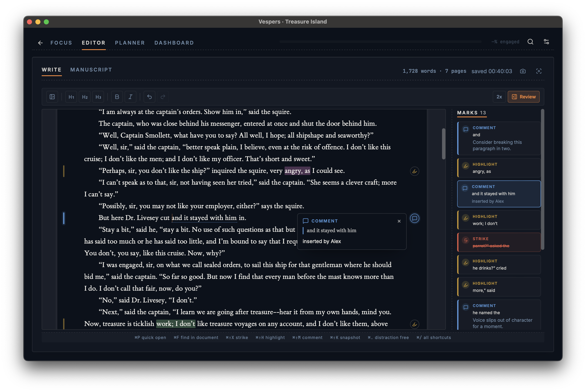Image resolution: width=586 pixels, height=392 pixels.
Task: Open highlight mark 'more," said'
Action: click(499, 287)
